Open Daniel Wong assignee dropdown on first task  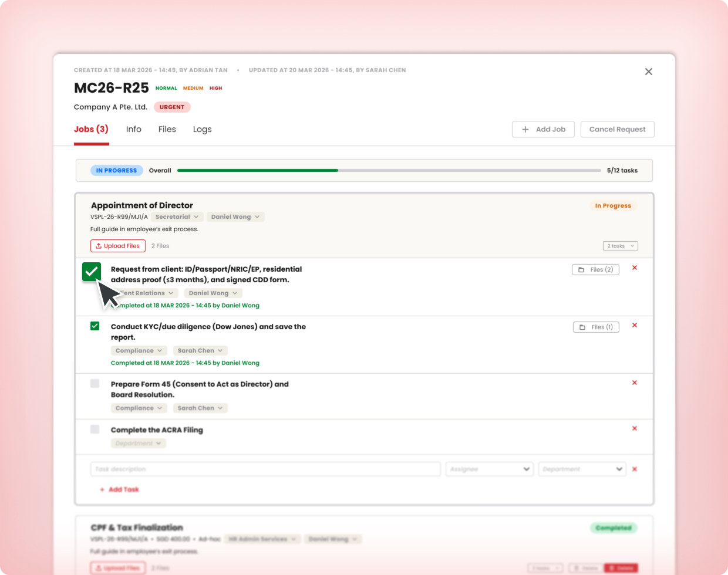pyautogui.click(x=213, y=293)
